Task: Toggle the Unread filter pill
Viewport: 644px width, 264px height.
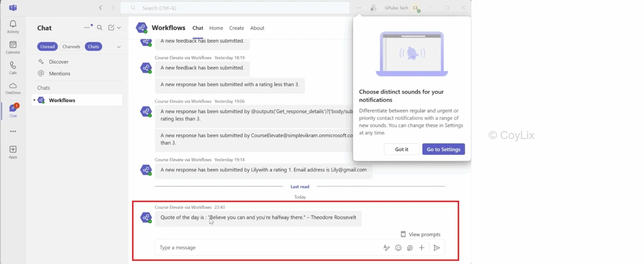Action: coord(47,47)
